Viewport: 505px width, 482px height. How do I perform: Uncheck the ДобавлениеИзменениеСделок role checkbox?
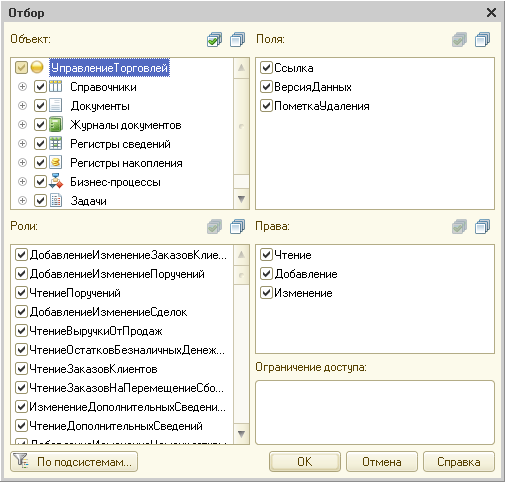pyautogui.click(x=21, y=312)
